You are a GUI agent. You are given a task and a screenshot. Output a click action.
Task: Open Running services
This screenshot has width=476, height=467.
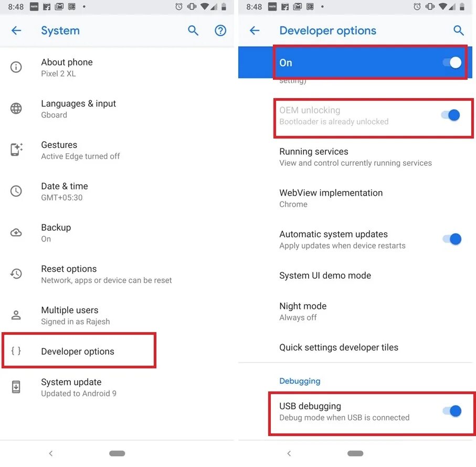pyautogui.click(x=355, y=157)
